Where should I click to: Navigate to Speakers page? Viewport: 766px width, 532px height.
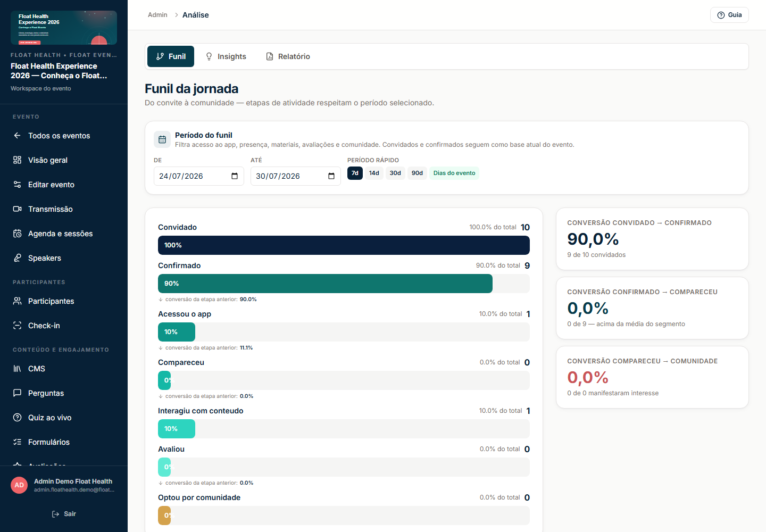pyautogui.click(x=64, y=258)
